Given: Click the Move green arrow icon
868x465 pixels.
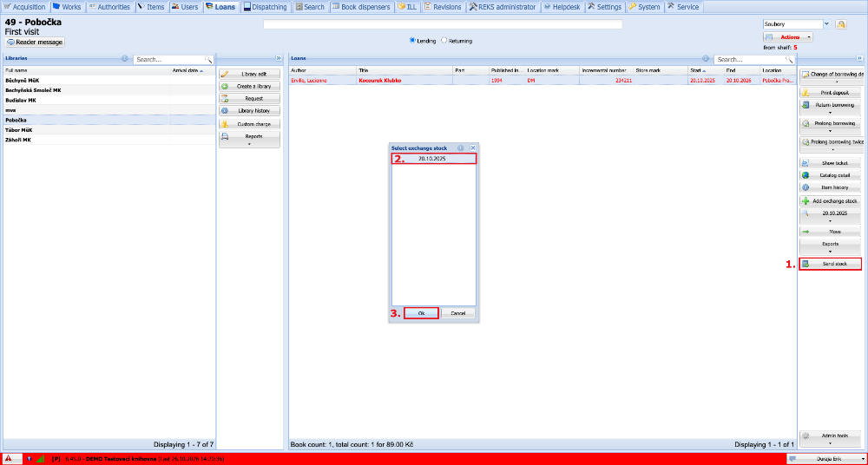Looking at the screenshot, I should coord(806,232).
